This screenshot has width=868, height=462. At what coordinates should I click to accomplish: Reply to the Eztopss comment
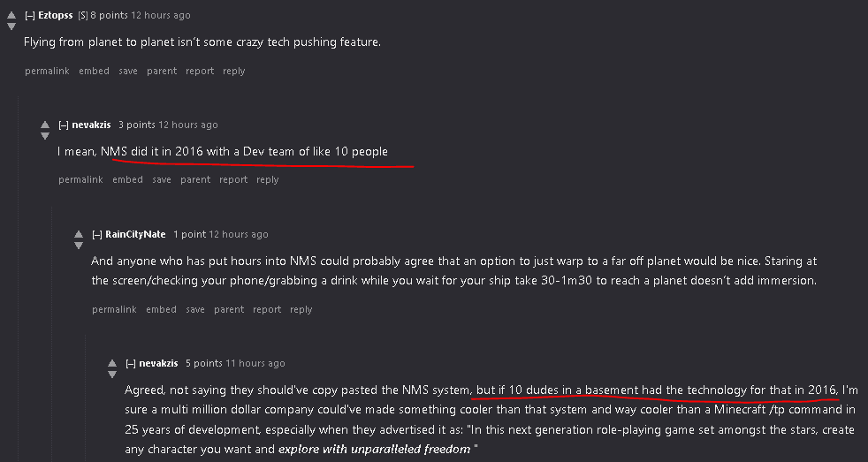pos(233,72)
